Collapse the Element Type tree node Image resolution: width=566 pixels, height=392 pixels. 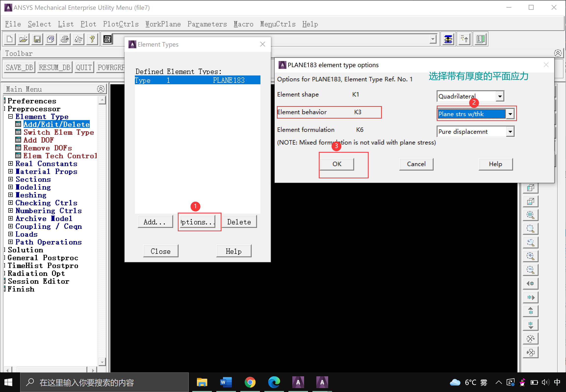coord(11,116)
